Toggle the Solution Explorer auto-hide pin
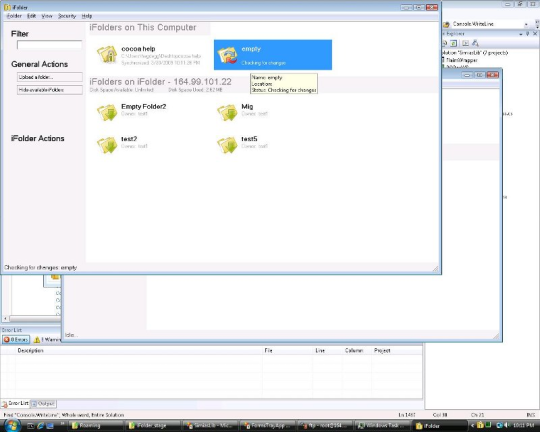Screen dimensions: 540x432 pos(528,34)
